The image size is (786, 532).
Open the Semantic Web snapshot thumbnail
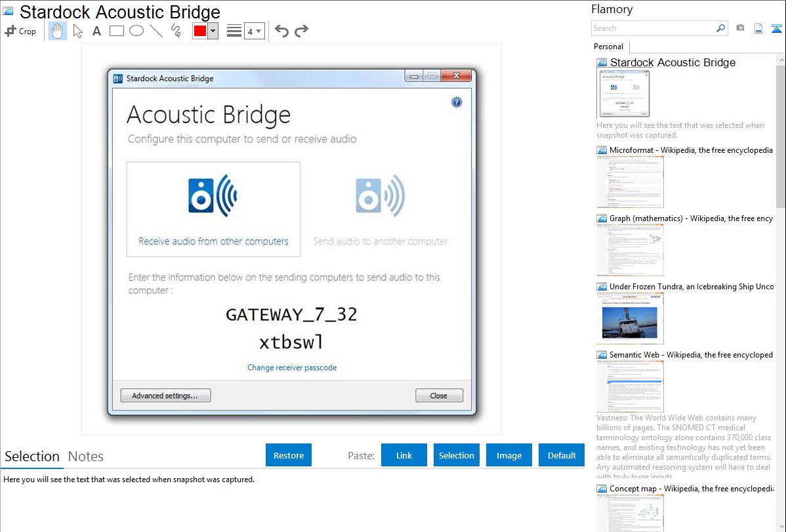click(630, 386)
